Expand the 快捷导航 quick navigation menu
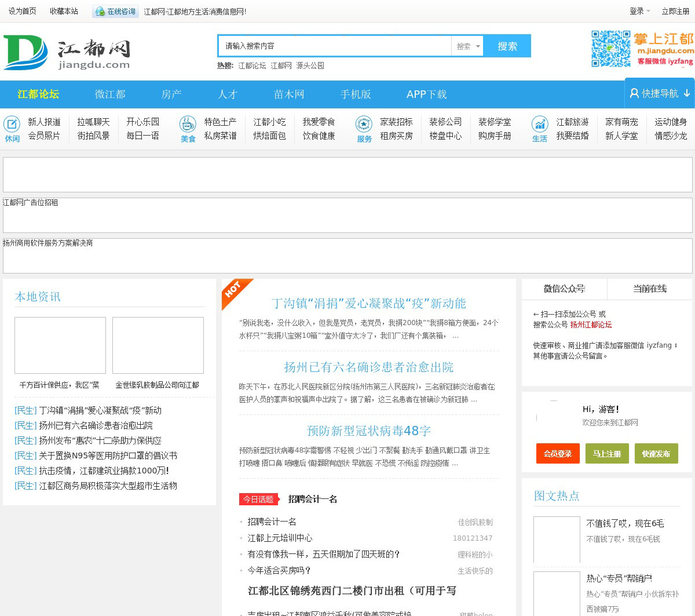The height and width of the screenshot is (616, 695). tap(660, 93)
